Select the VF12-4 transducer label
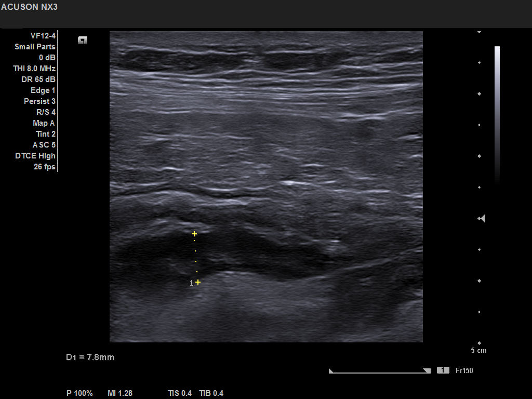 pyautogui.click(x=43, y=35)
